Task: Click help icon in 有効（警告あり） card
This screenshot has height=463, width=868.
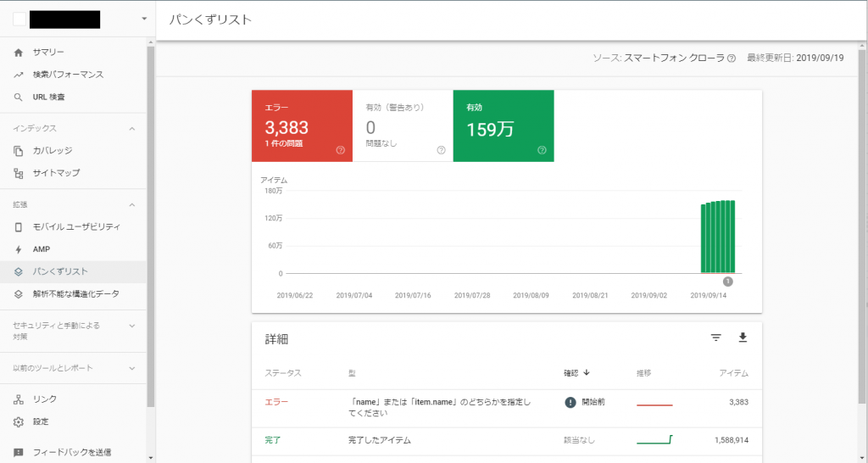Action: click(x=441, y=150)
